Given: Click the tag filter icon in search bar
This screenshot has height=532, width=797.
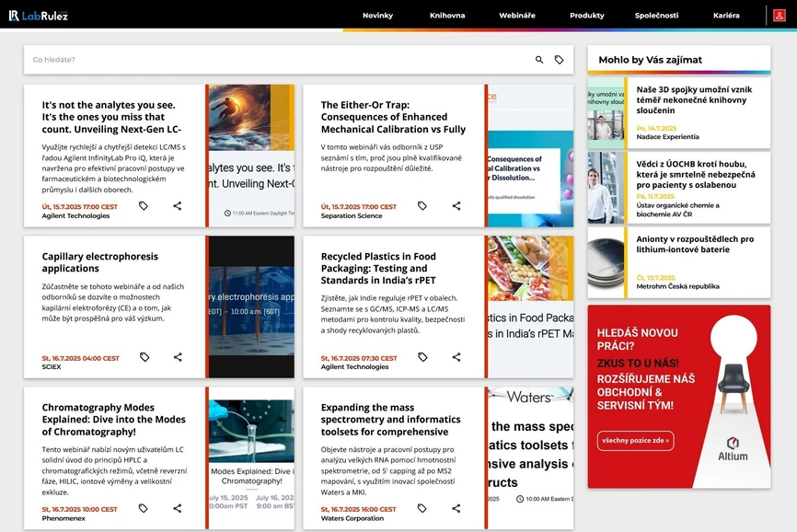Looking at the screenshot, I should (x=560, y=60).
